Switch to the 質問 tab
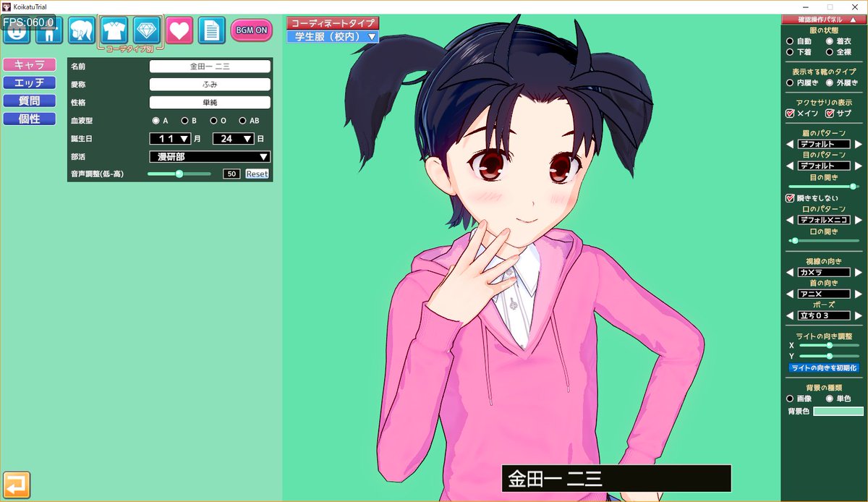This screenshot has width=868, height=502. coord(29,101)
